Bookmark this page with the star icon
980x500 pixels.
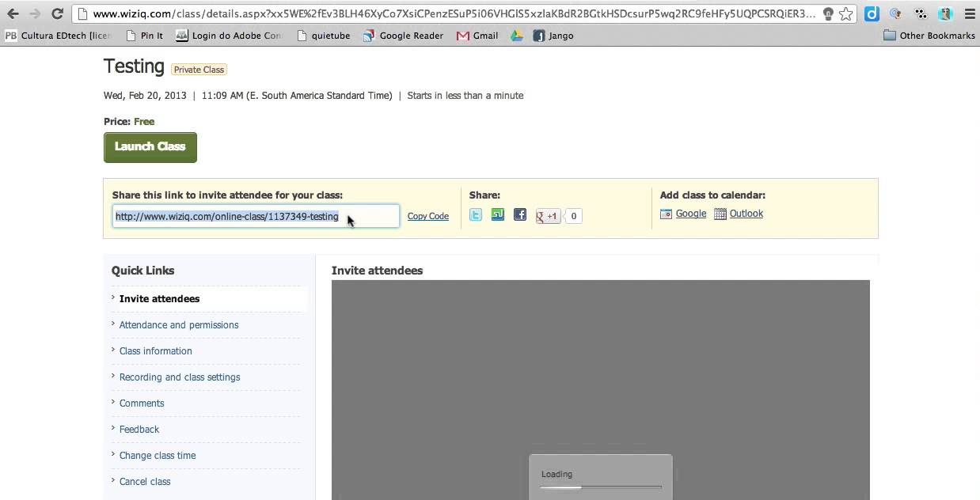pyautogui.click(x=846, y=13)
